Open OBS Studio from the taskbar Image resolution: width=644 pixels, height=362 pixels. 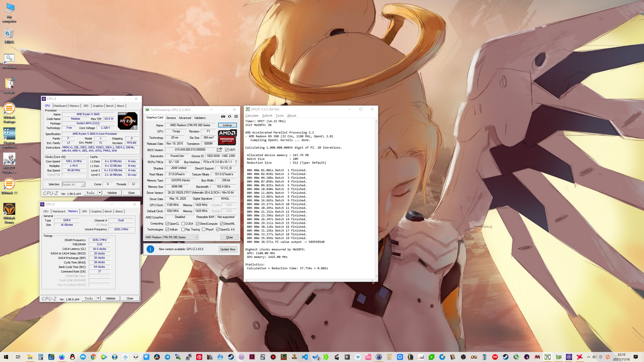tap(463, 357)
